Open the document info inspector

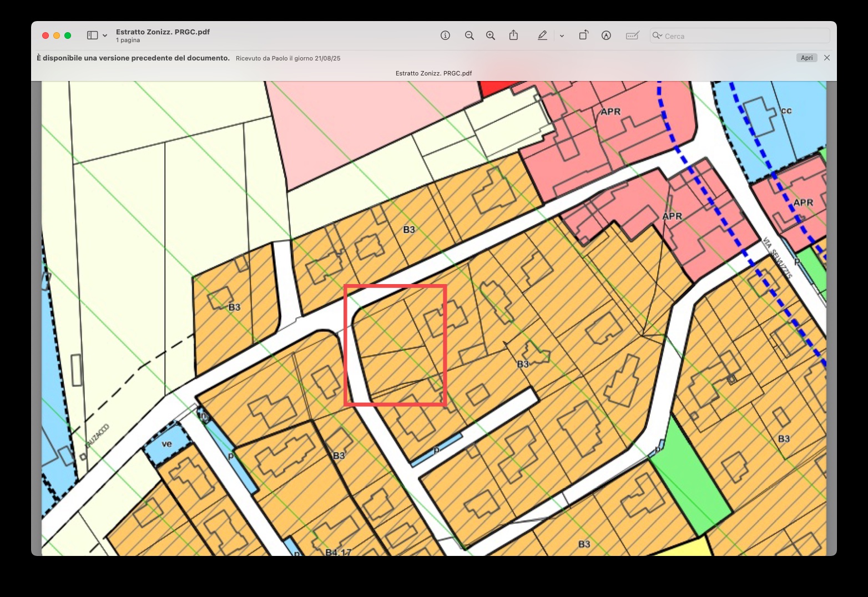(x=445, y=36)
